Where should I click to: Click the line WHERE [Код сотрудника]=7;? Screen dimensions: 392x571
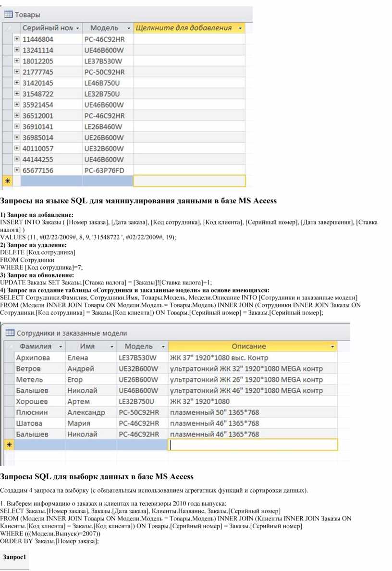click(x=41, y=267)
